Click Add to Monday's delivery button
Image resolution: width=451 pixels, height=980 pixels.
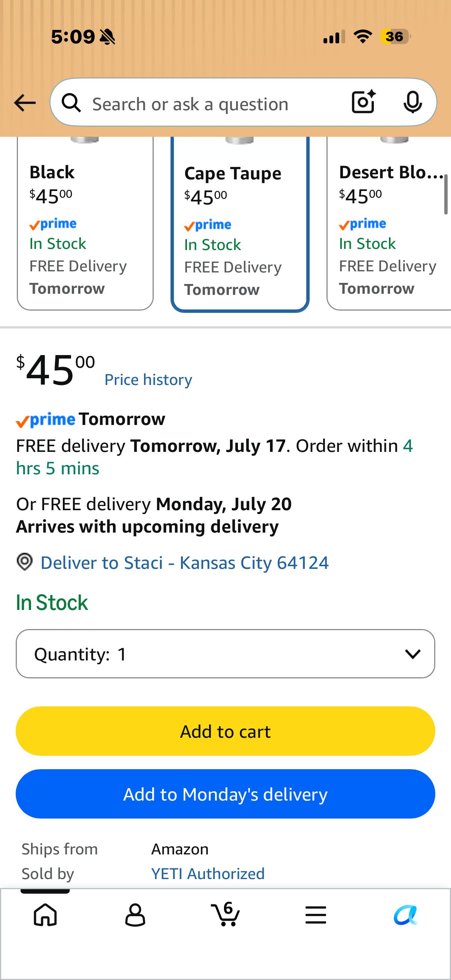point(225,794)
